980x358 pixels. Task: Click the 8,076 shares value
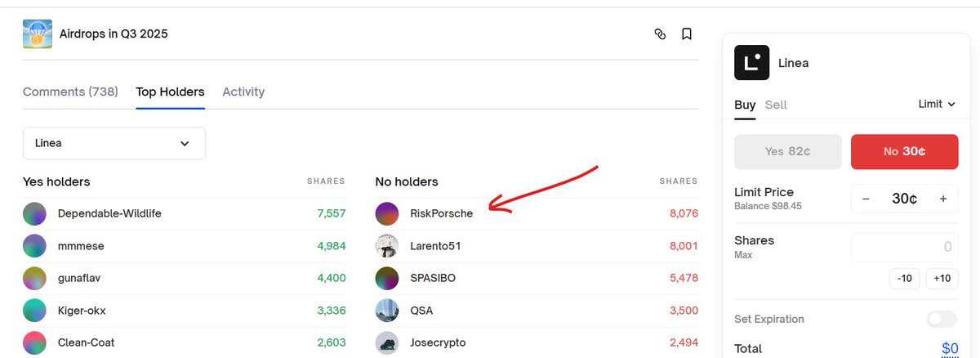[x=683, y=213]
